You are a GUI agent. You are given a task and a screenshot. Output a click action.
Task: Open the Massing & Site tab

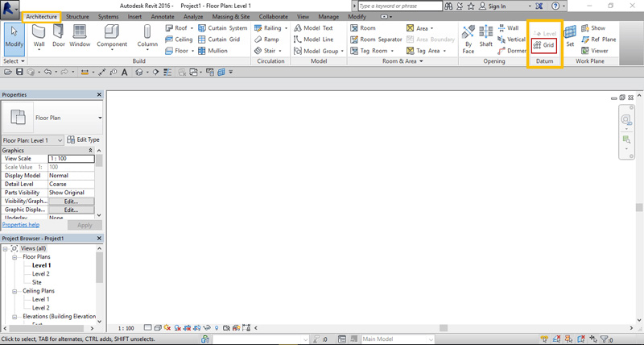point(231,17)
